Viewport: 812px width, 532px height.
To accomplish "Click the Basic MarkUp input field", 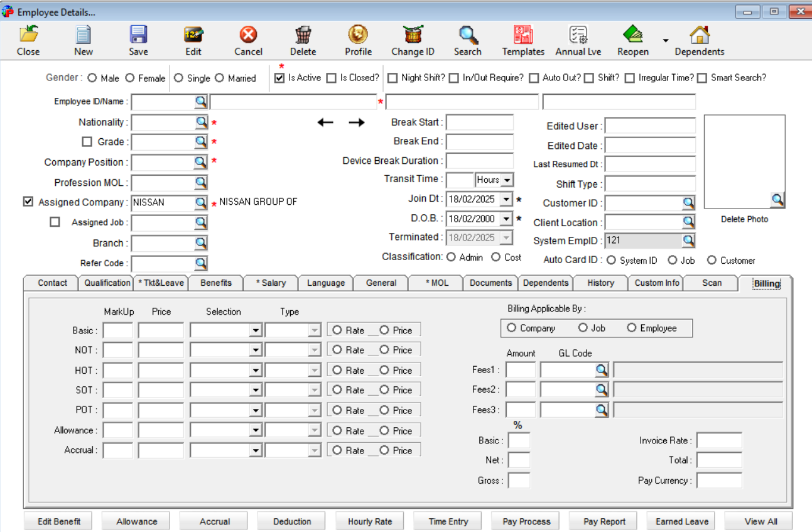I will point(118,330).
